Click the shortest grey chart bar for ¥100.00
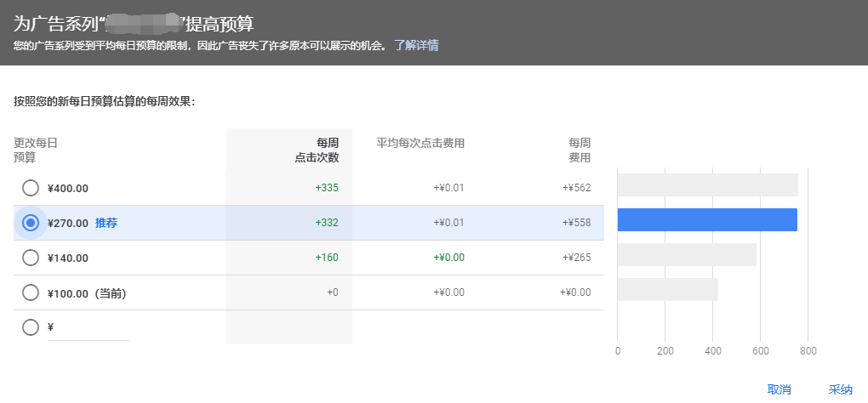The image size is (868, 403). click(x=668, y=289)
